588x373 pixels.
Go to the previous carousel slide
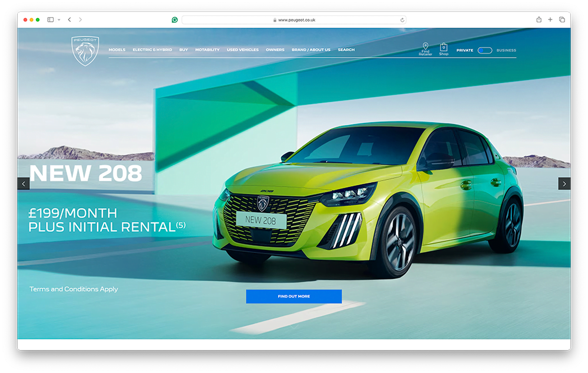(24, 184)
